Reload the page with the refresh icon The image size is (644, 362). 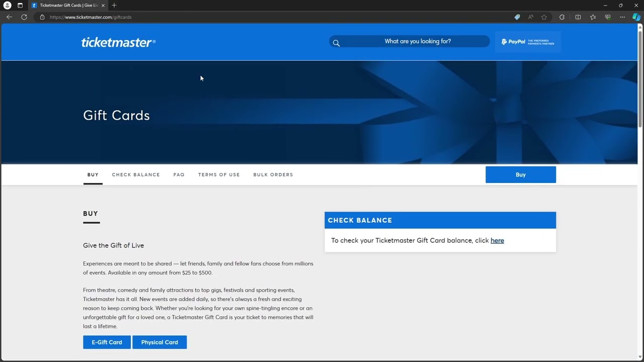pos(24,17)
